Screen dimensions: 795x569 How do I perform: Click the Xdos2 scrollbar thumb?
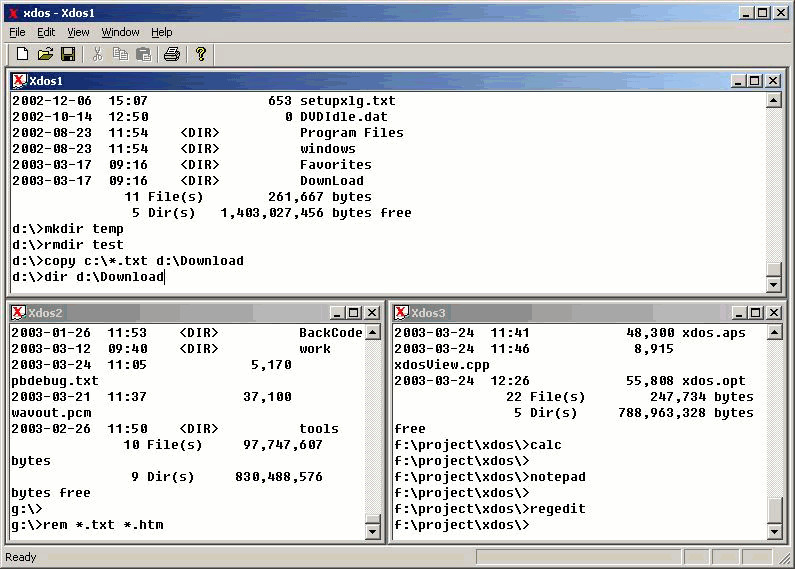tap(373, 519)
